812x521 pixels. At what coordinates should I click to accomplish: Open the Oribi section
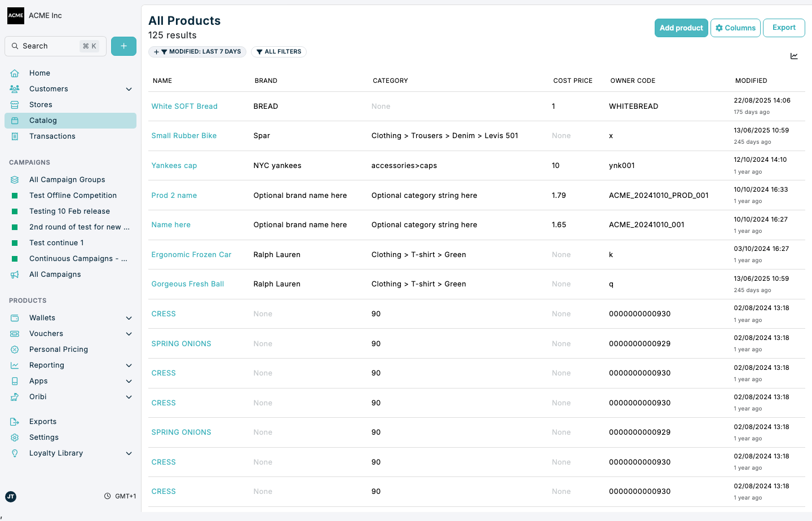tap(37, 396)
